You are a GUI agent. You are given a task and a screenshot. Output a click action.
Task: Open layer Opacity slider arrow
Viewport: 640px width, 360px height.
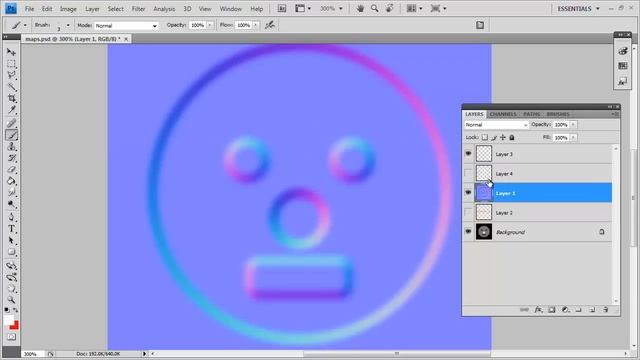(573, 125)
